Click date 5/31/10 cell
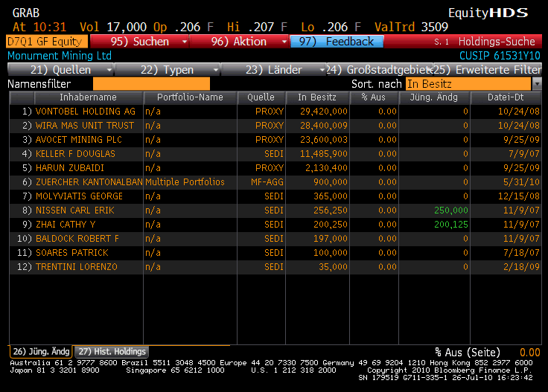Image resolution: width=548 pixels, height=392 pixels. pyautogui.click(x=521, y=182)
